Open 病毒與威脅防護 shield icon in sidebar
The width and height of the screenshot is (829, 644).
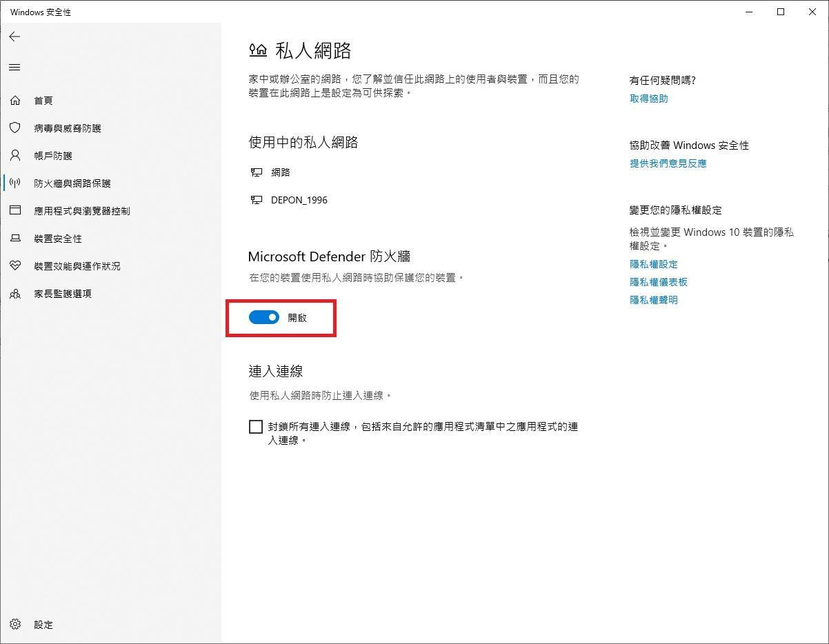tap(14, 128)
